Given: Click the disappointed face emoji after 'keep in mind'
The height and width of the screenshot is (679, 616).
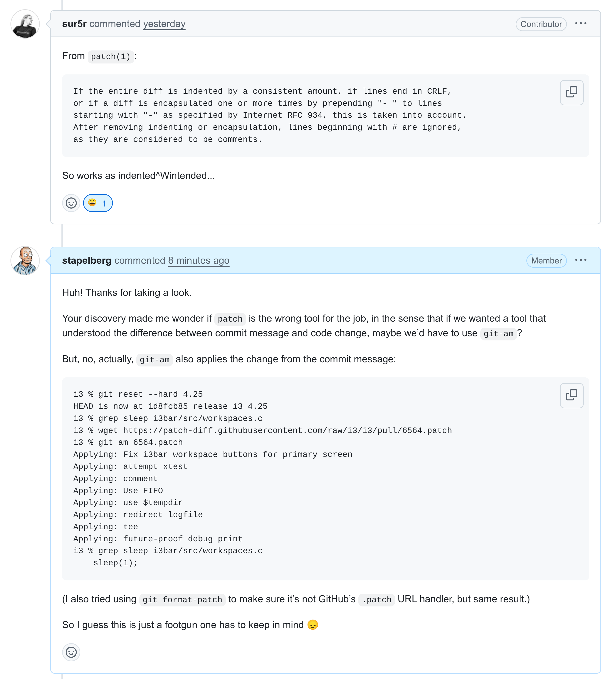Looking at the screenshot, I should [x=313, y=625].
